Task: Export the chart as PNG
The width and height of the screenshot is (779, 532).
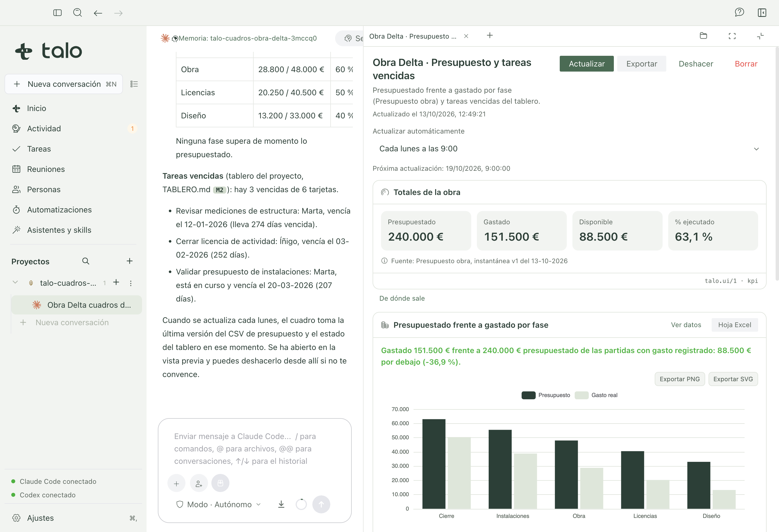Action: click(x=680, y=379)
